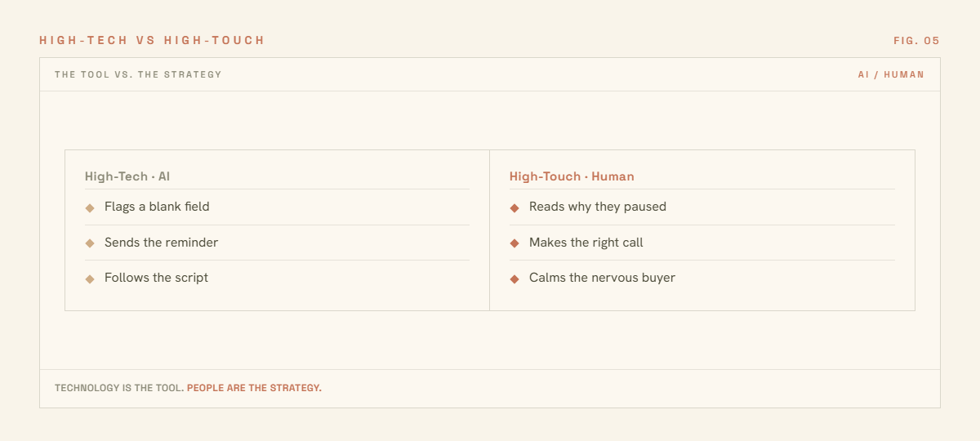Click the diamond bullet beside Makes the right call
Viewport: 980px width, 441px height.
point(514,243)
